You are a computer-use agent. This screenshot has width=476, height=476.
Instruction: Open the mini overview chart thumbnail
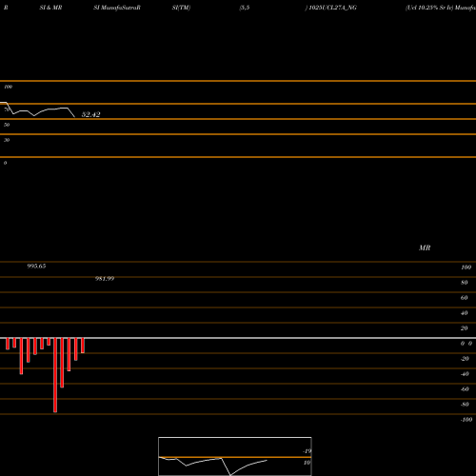[x=235, y=456]
